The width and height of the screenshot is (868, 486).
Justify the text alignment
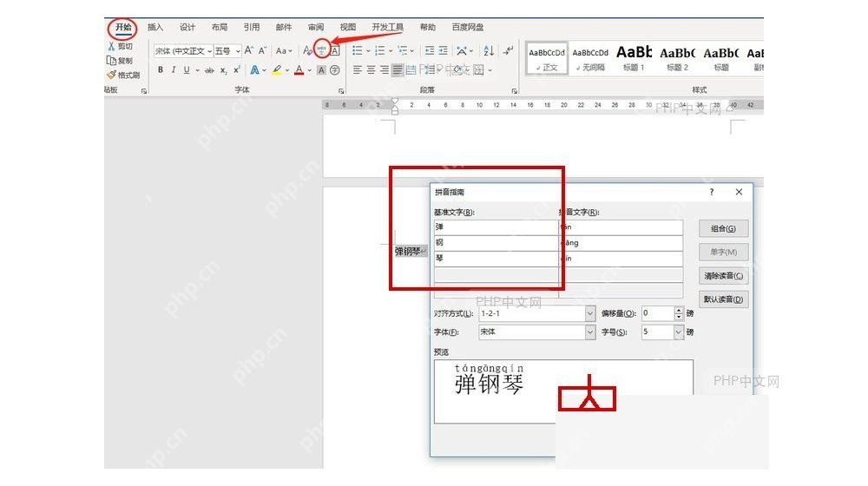(x=398, y=70)
